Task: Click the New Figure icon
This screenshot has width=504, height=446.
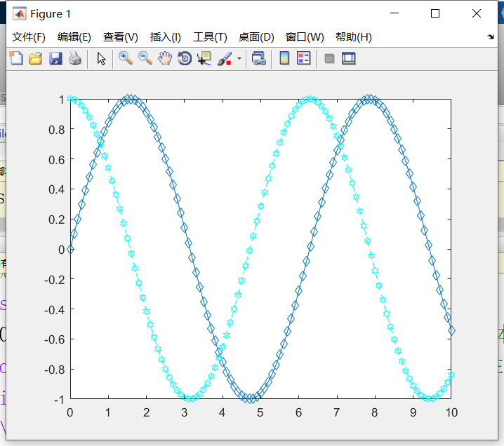Action: pyautogui.click(x=15, y=58)
